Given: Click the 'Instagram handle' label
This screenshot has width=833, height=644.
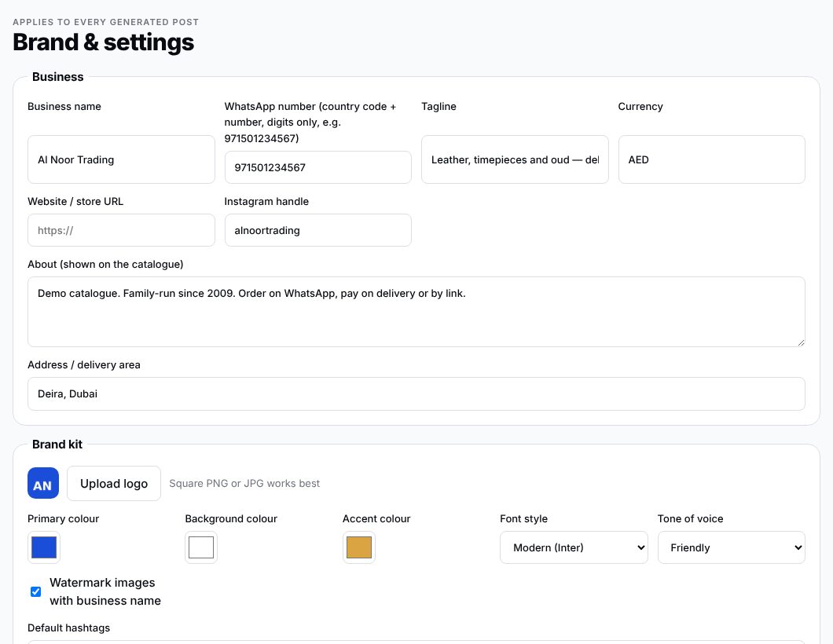Looking at the screenshot, I should tap(266, 201).
